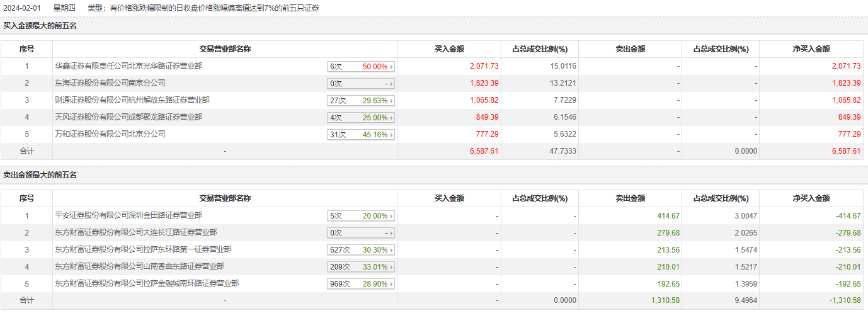Click net amount -192.65
The height and width of the screenshot is (313, 868).
point(848,283)
